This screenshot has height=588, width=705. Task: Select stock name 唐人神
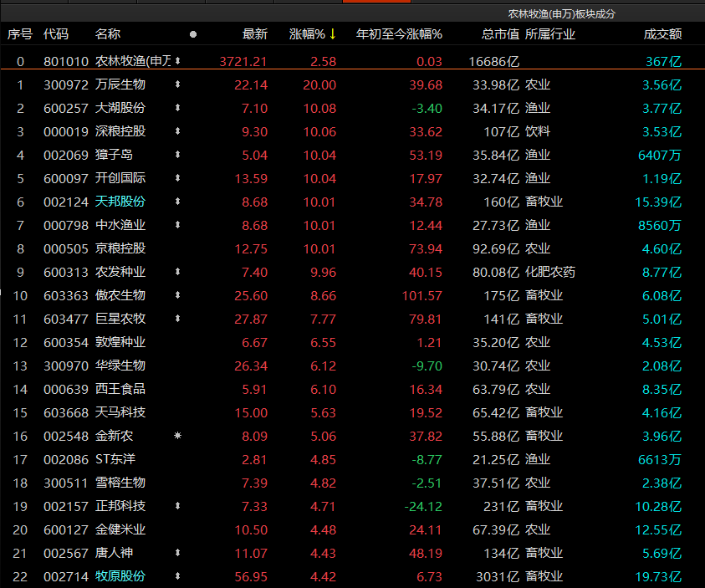tap(115, 553)
